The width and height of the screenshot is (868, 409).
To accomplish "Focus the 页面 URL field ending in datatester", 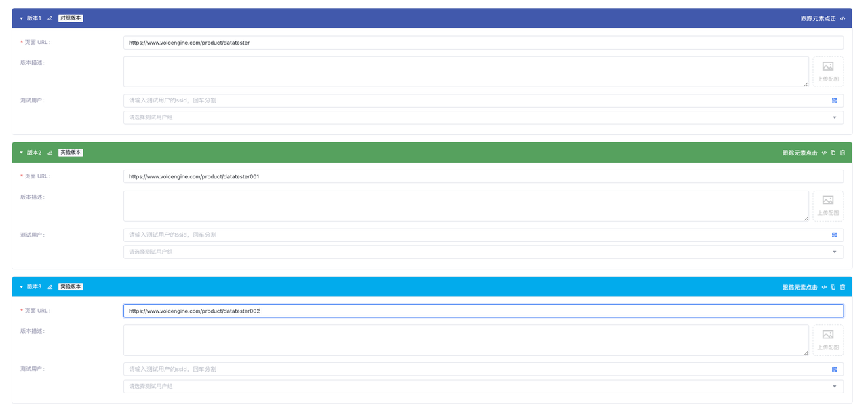I will click(x=484, y=43).
